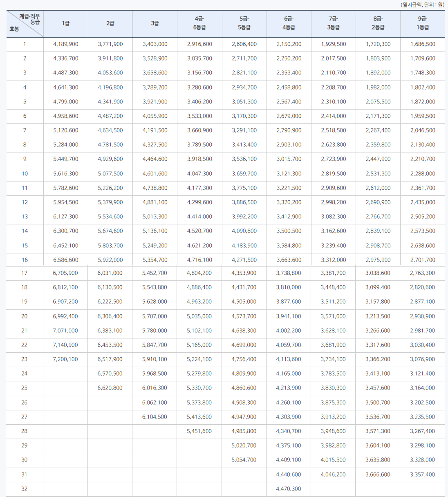448x504 pixels.
Task: Click the 1급 column header
Action: 66,23
